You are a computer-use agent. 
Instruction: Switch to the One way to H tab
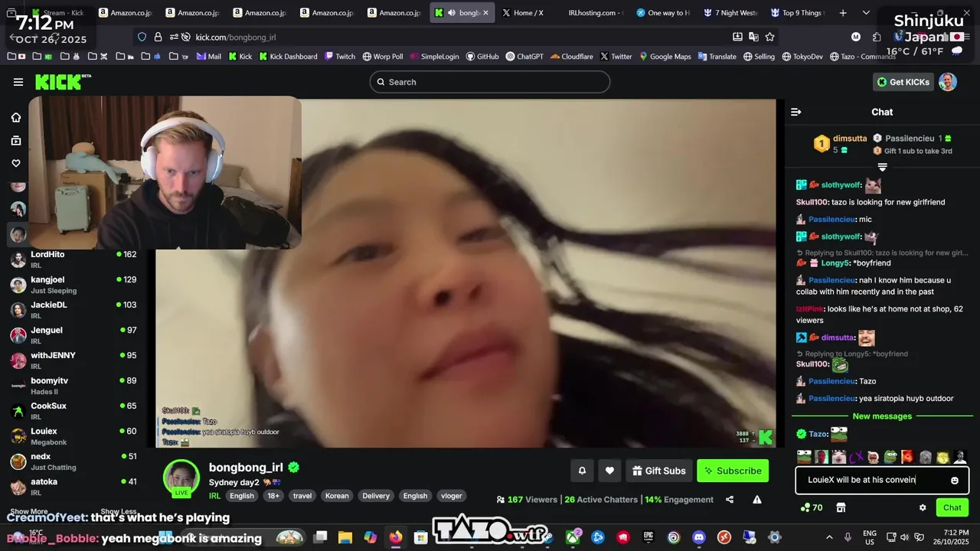pyautogui.click(x=662, y=13)
